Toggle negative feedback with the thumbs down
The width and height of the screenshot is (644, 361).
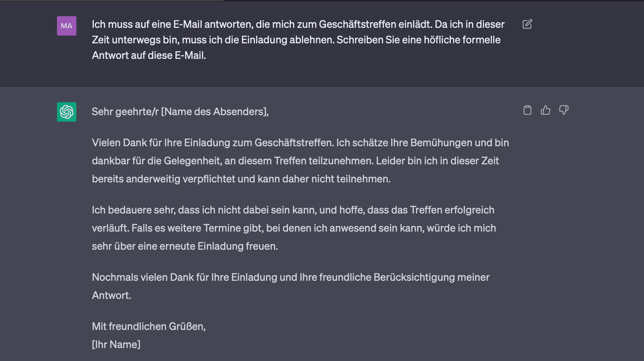563,110
